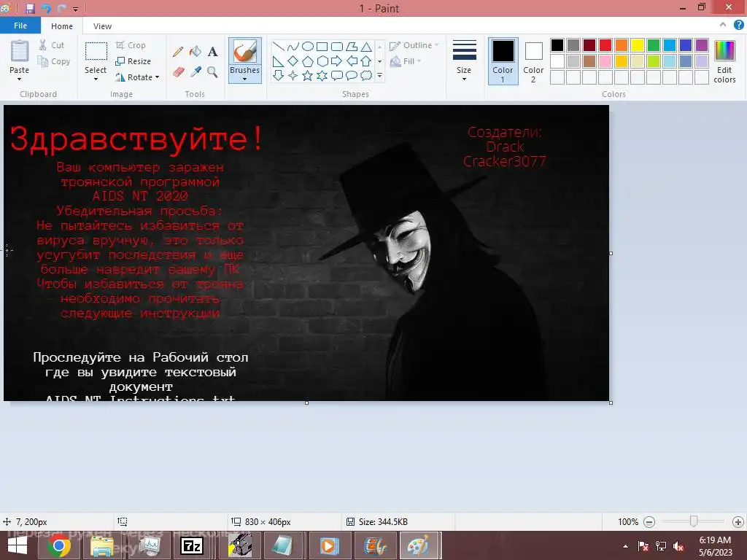Choose the Five-point star shape
Image resolution: width=747 pixels, height=560 pixels.
[x=308, y=75]
